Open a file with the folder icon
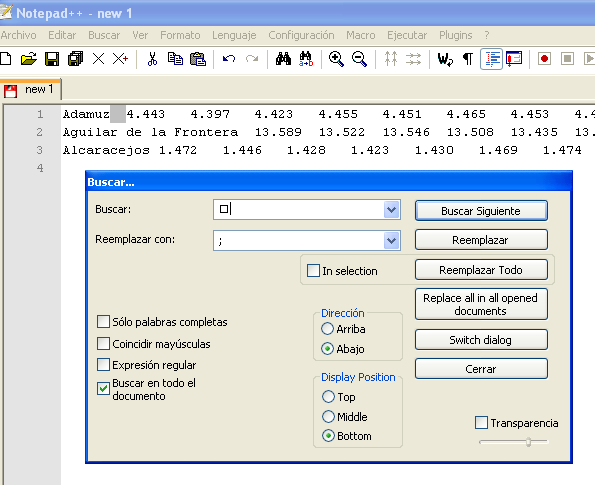Viewport: 595px width, 485px height. click(29, 59)
